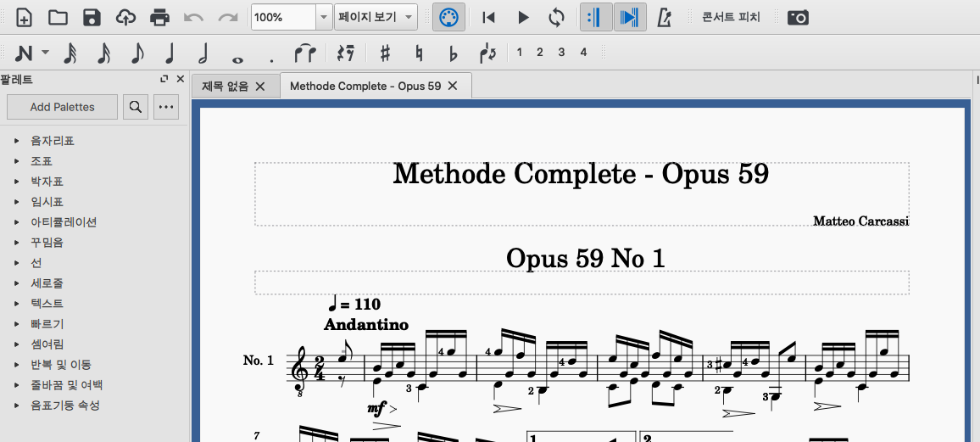Select 16th note duration
Image resolution: width=980 pixels, height=442 pixels.
(103, 53)
